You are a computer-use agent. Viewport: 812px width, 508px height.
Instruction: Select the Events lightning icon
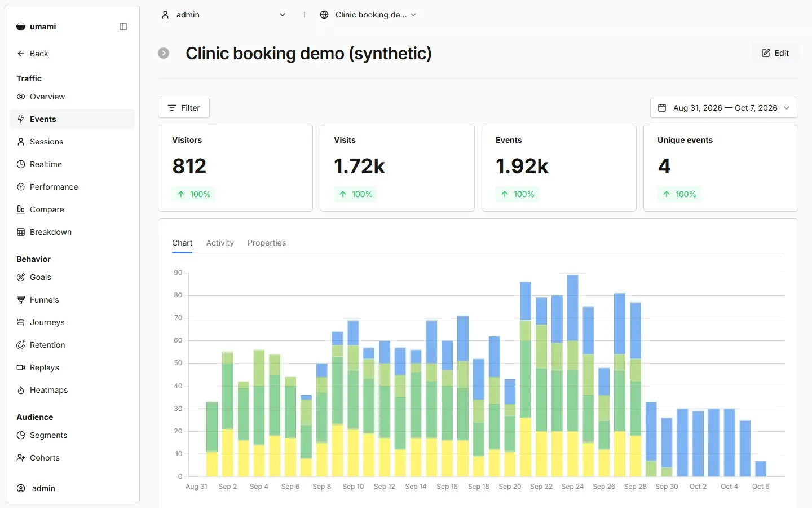pos(21,119)
